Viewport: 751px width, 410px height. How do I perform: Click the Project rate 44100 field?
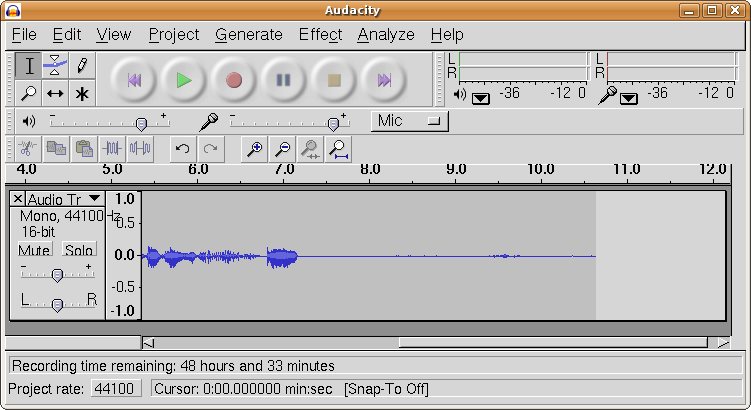coord(117,387)
